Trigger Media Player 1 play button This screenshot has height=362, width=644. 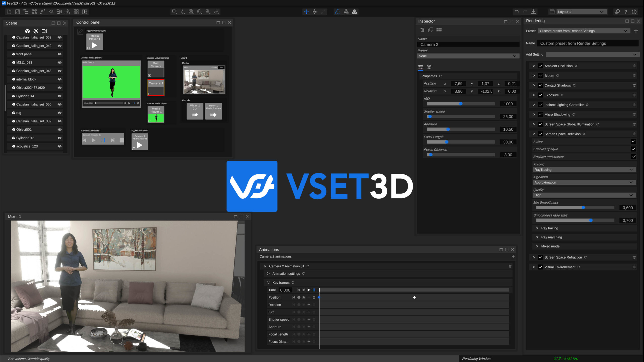click(95, 42)
